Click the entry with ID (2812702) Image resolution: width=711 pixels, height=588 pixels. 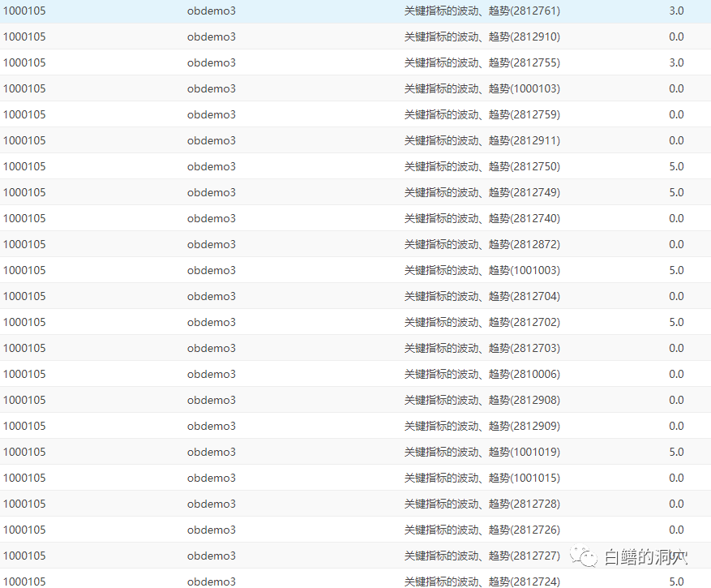(482, 322)
